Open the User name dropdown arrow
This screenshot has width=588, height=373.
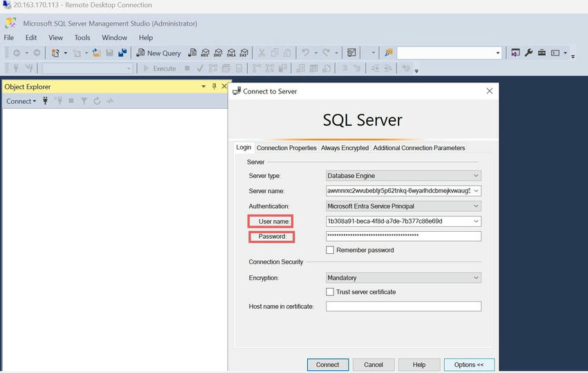tap(476, 221)
